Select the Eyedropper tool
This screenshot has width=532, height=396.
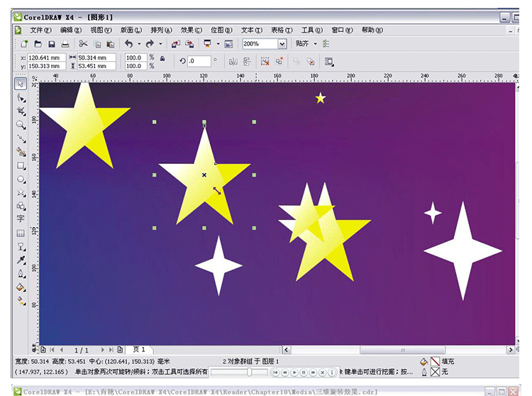(x=21, y=260)
